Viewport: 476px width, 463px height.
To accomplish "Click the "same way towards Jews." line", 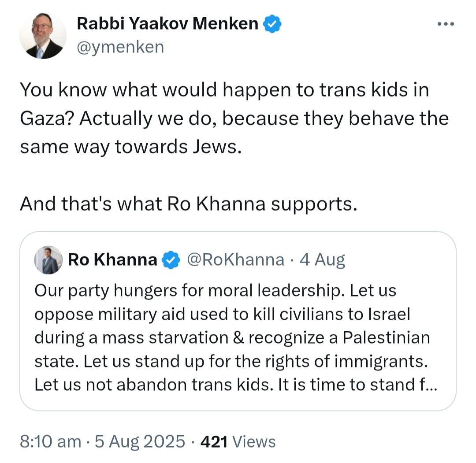I will pos(131,147).
